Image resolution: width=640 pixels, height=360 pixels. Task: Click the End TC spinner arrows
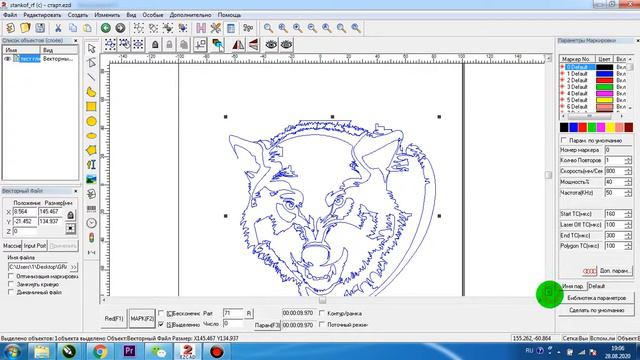click(628, 236)
